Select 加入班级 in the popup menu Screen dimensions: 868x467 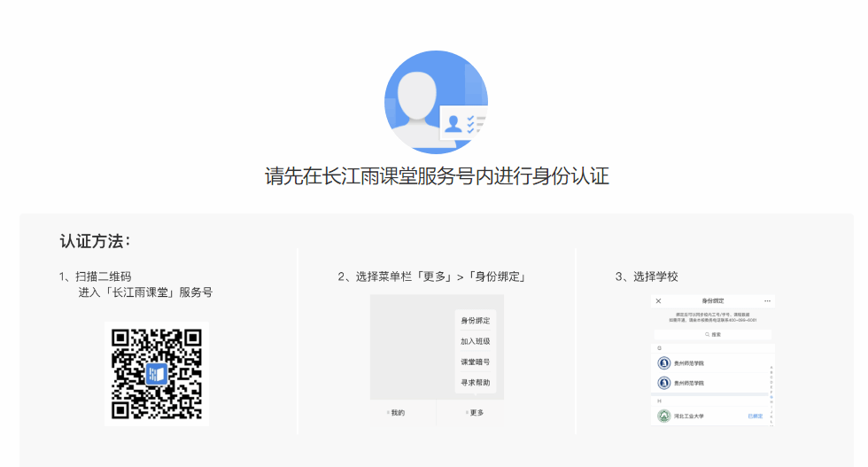pos(475,341)
